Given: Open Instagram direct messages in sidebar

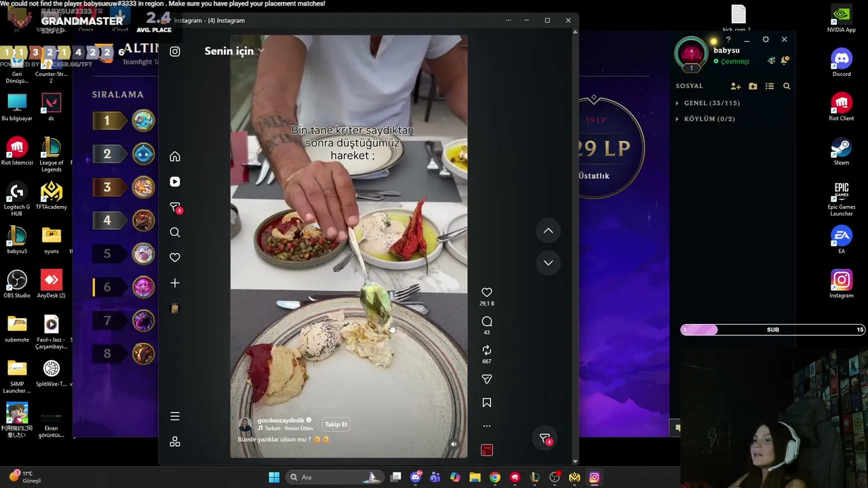Looking at the screenshot, I should click(175, 207).
